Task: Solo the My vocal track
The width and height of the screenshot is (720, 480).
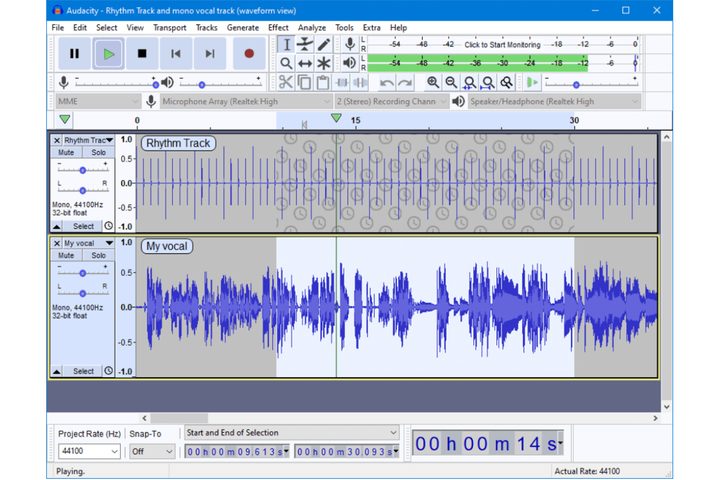Action: pyautogui.click(x=98, y=255)
